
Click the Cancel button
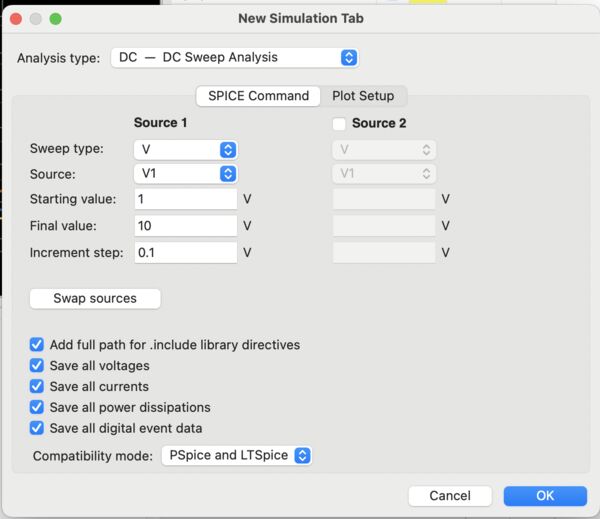[x=450, y=496]
